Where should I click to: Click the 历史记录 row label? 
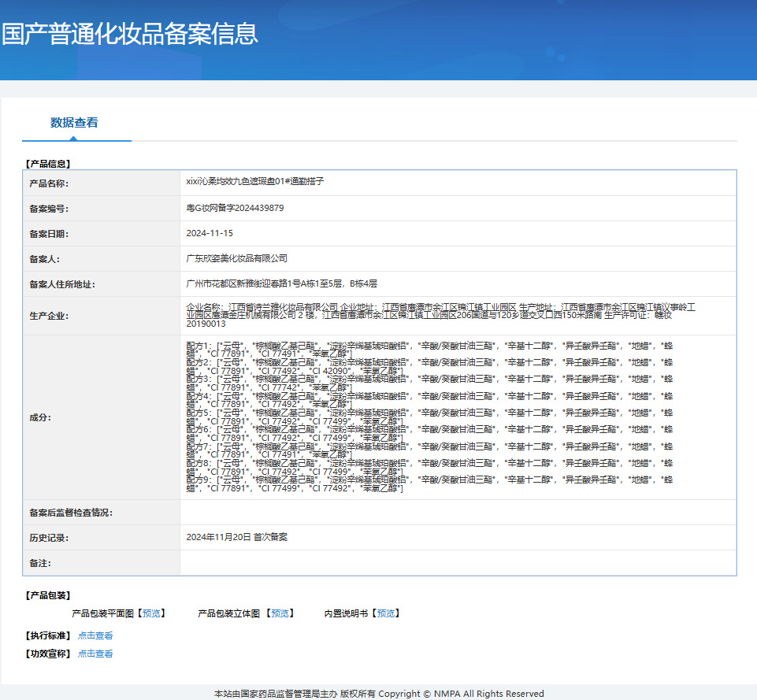(49, 538)
